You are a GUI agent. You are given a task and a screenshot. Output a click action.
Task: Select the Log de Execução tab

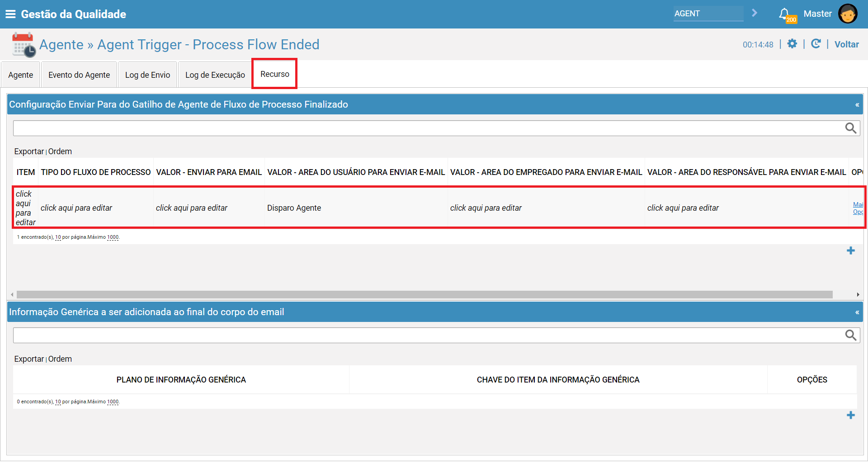[215, 75]
